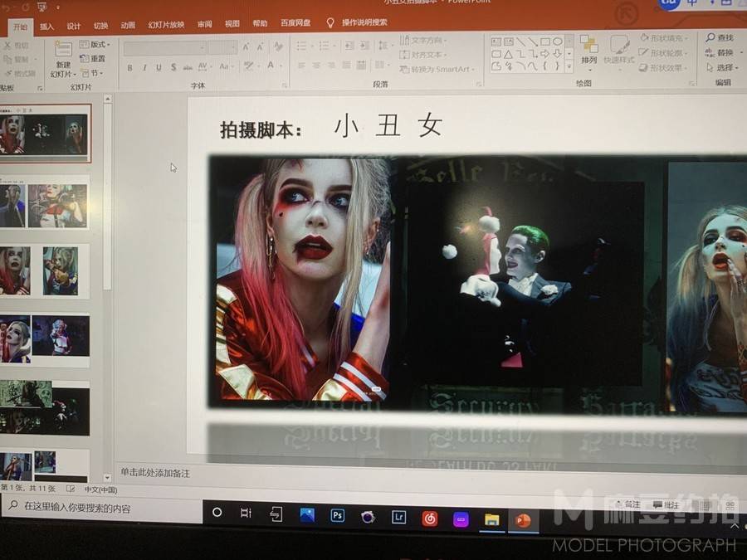Click the Layout (版式) dropdown button
The image size is (747, 560).
pos(95,44)
